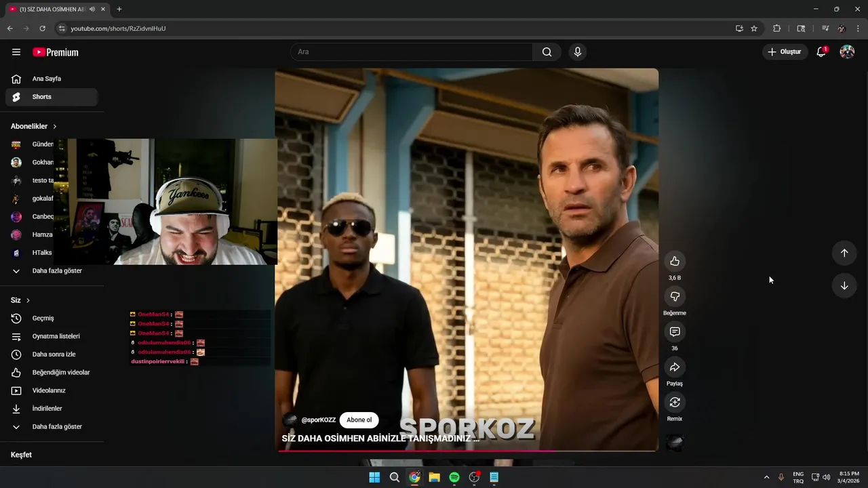
Task: View site information icon in address bar
Action: 62,28
